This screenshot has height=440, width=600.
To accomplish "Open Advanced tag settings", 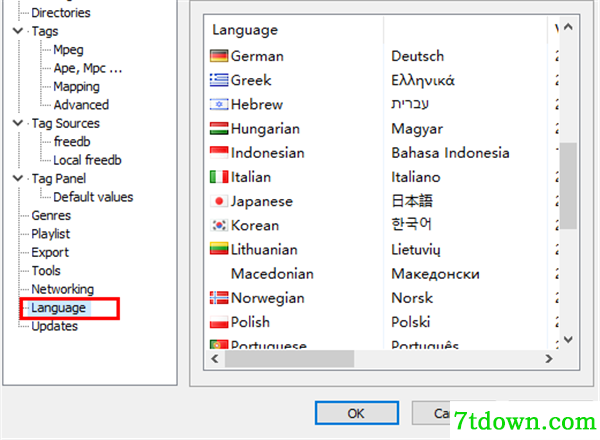I will (81, 105).
